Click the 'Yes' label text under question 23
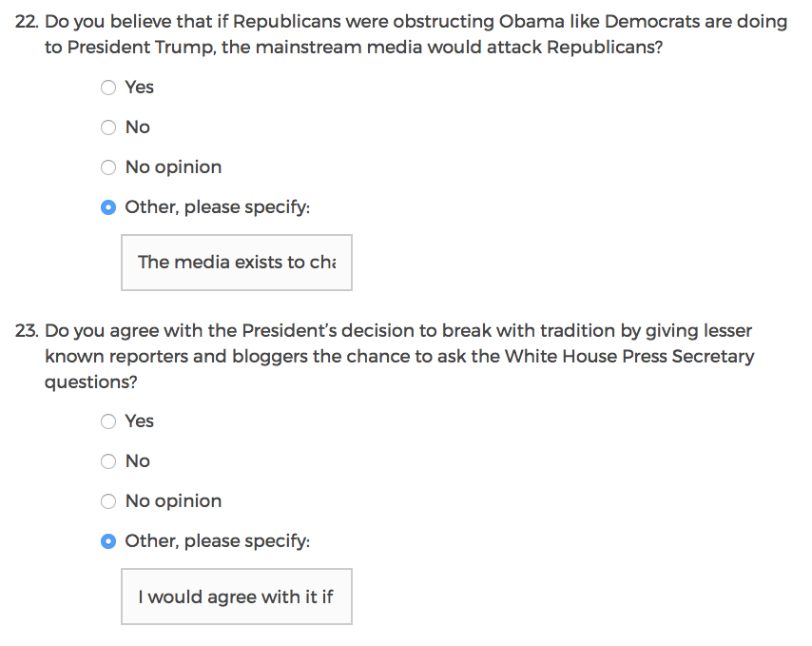 140,421
